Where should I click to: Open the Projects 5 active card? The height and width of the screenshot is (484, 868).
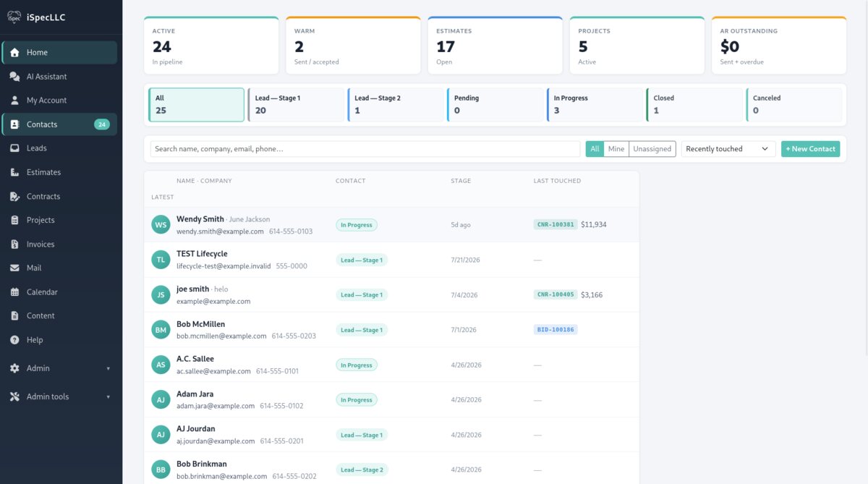[637, 46]
